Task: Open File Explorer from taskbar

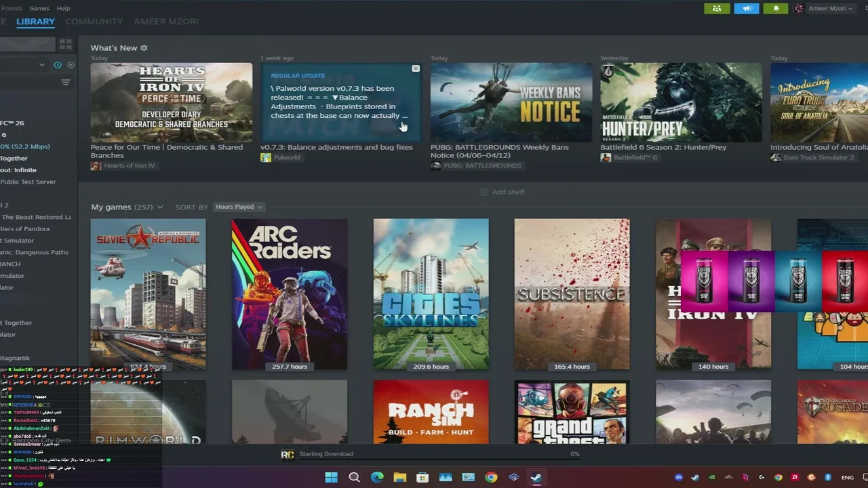Action: pos(399,477)
